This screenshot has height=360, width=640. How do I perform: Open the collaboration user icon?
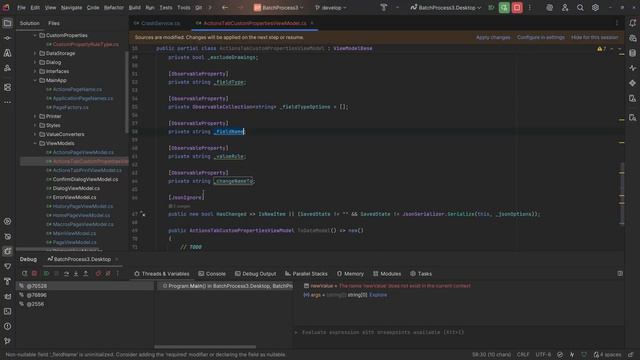coord(565,7)
